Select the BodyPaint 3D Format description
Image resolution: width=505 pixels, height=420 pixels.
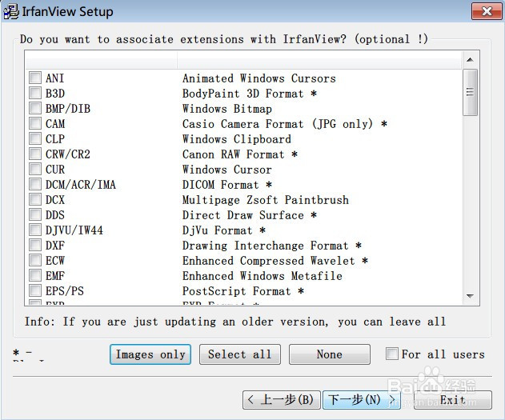250,94
